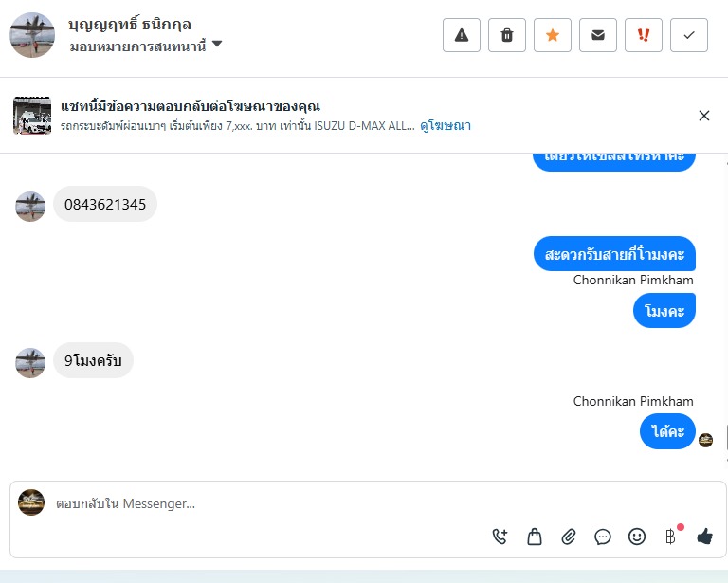Viewport: 728px width, 583px height.
Task: Click the phone call request icon
Action: tap(500, 537)
